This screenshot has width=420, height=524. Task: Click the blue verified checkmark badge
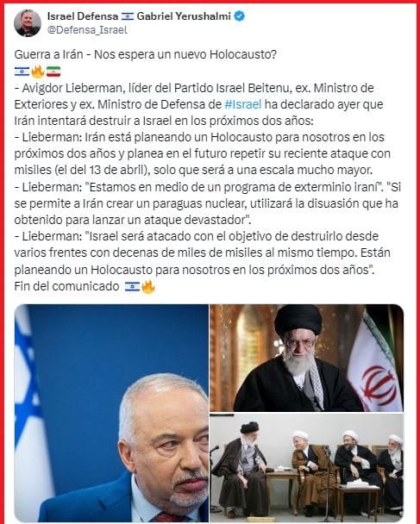(239, 16)
